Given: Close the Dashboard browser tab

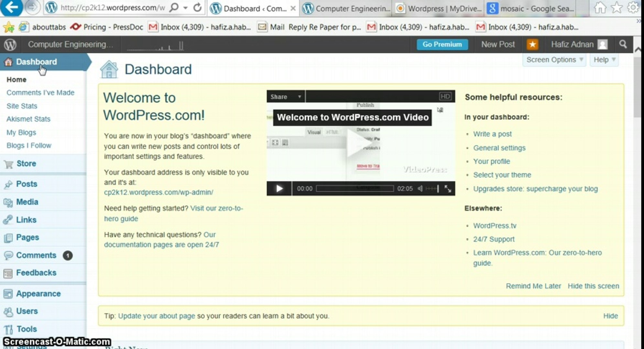Looking at the screenshot, I should pyautogui.click(x=293, y=9).
